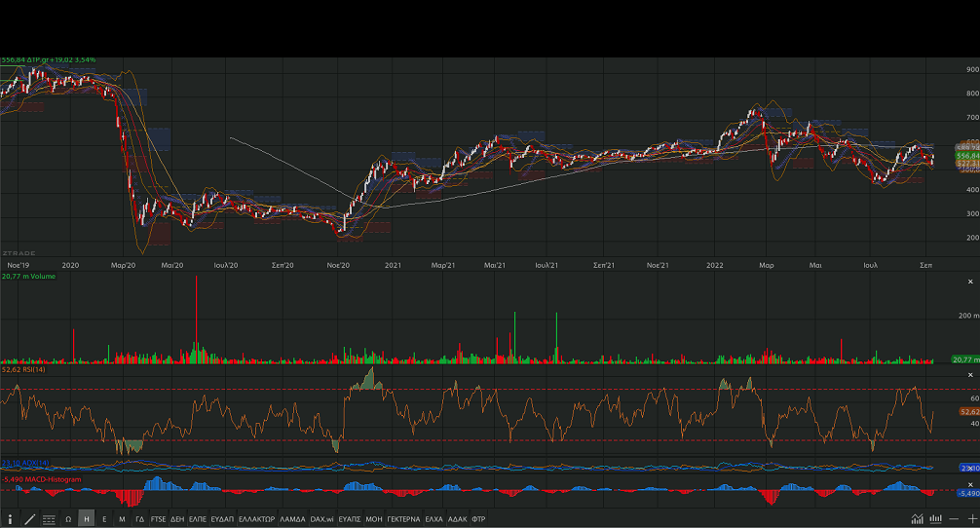Select the Η daily timeframe button
Image resolution: width=980 pixels, height=528 pixels.
87,519
